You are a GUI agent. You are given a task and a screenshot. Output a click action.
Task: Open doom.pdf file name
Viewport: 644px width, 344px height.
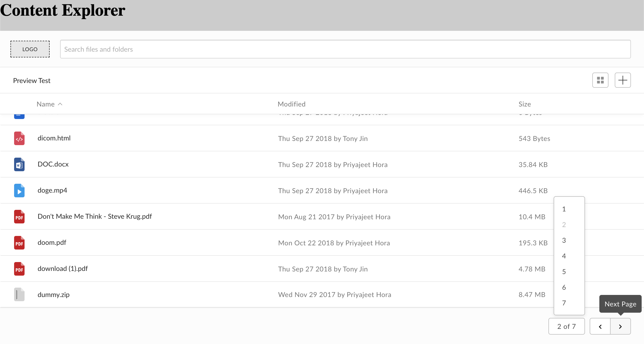(52, 242)
